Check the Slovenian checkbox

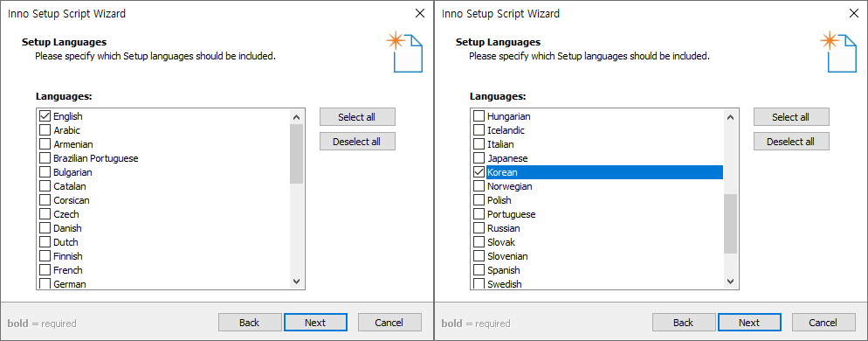pyautogui.click(x=479, y=256)
